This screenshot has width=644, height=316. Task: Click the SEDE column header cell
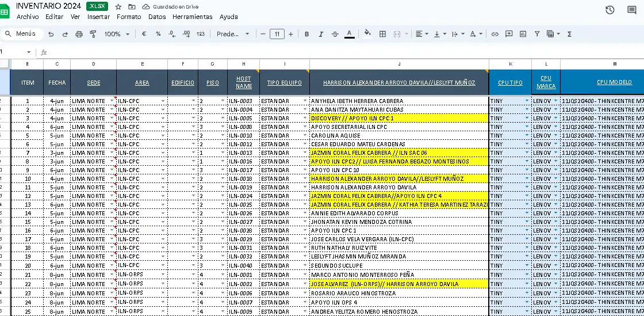pyautogui.click(x=93, y=82)
